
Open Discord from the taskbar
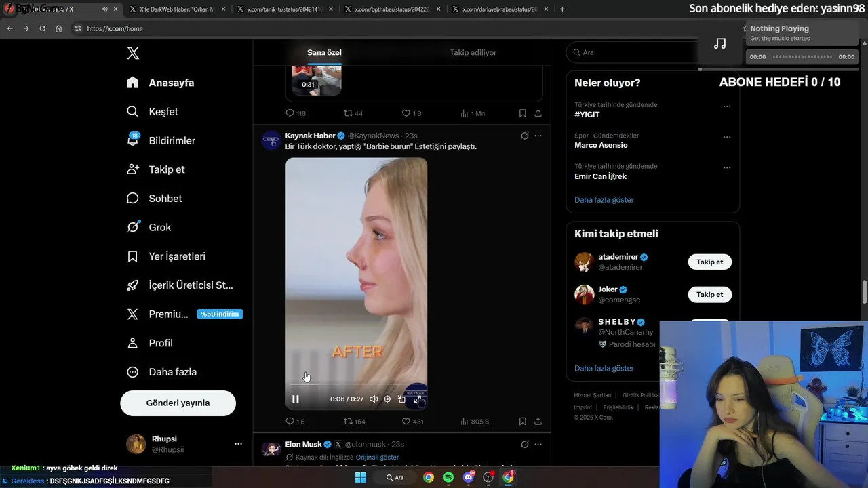[469, 477]
